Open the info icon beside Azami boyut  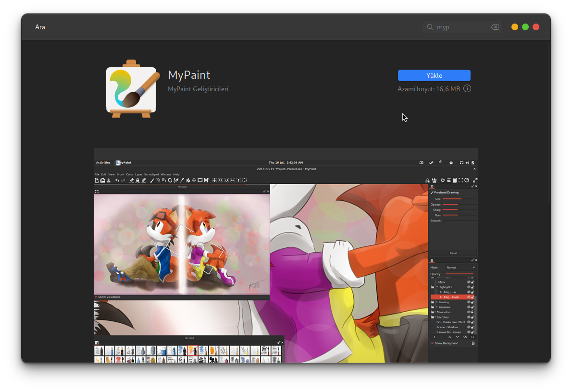click(x=467, y=88)
